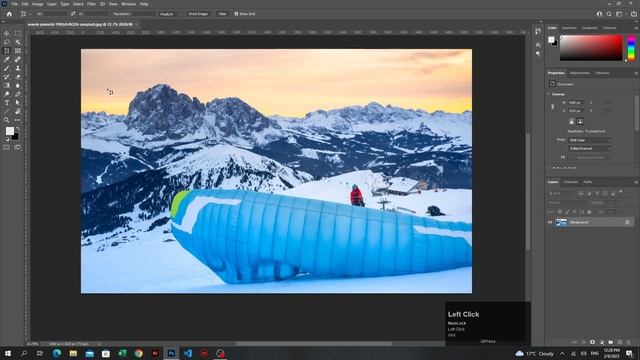Toggle canvas width-height link in Properties
Screen dimensions: 640x360
[553, 107]
